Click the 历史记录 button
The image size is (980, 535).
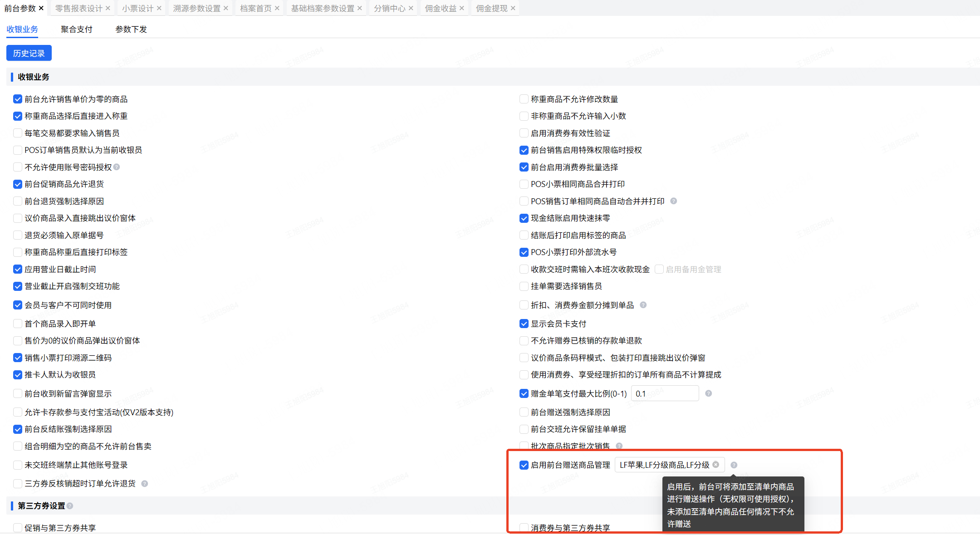point(29,53)
